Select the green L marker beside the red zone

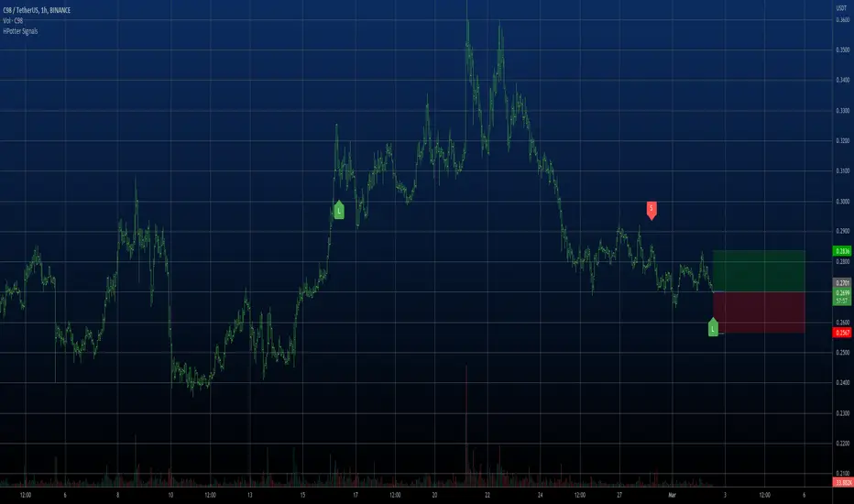coord(713,327)
